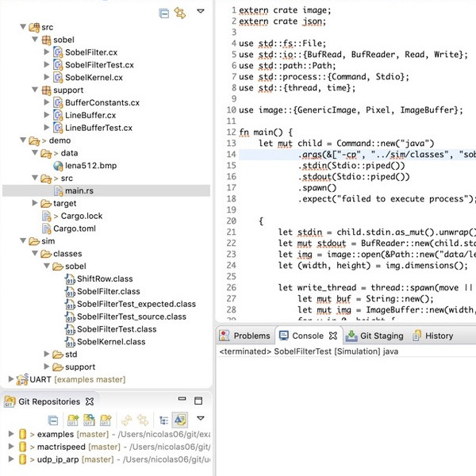Image resolution: width=476 pixels, height=476 pixels.
Task: Switch to the Problems tab
Action: [x=245, y=336]
